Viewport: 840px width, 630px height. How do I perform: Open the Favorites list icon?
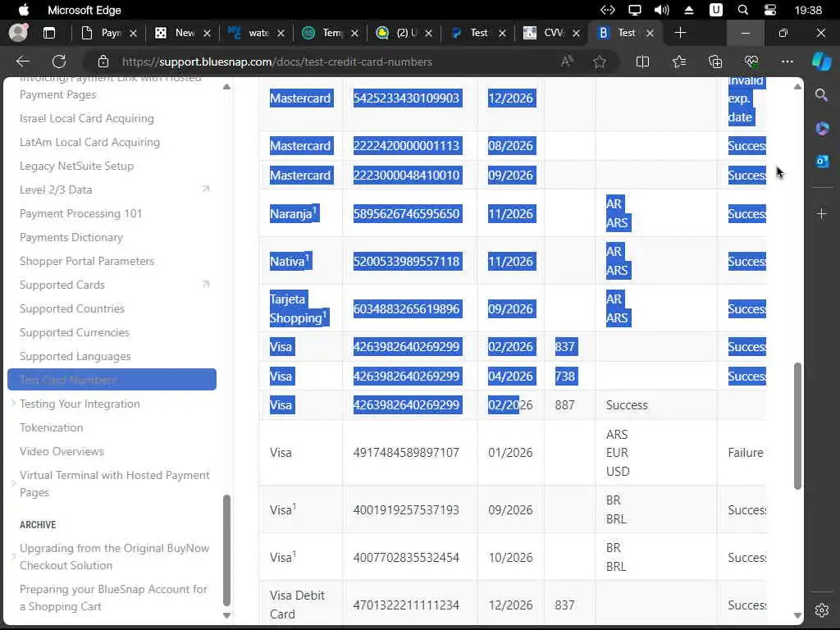[x=678, y=62]
